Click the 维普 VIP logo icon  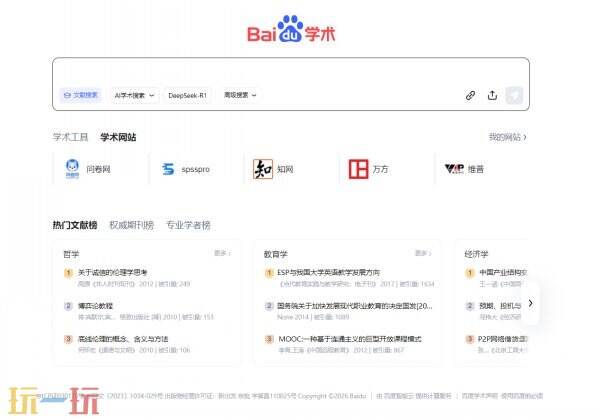(454, 169)
